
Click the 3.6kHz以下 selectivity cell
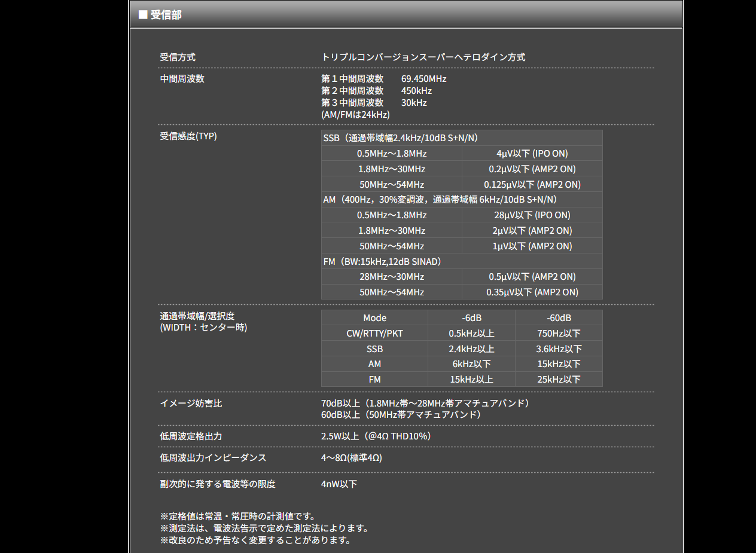pyautogui.click(x=558, y=349)
